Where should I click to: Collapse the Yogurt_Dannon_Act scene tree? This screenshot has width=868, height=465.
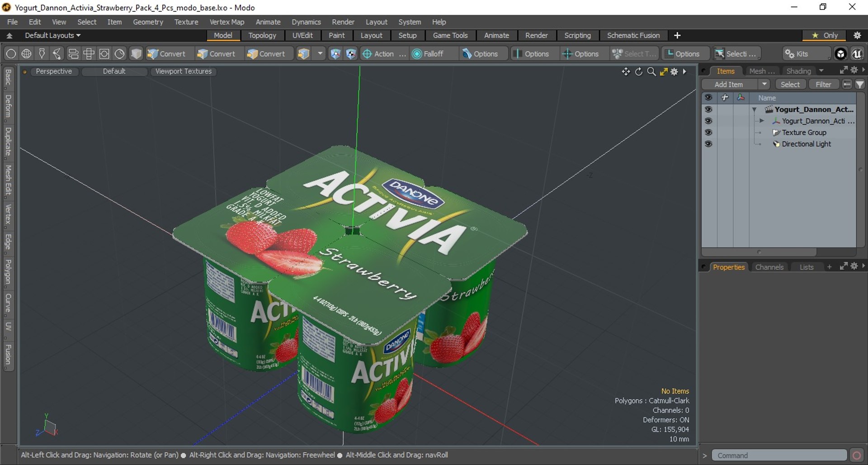point(754,109)
